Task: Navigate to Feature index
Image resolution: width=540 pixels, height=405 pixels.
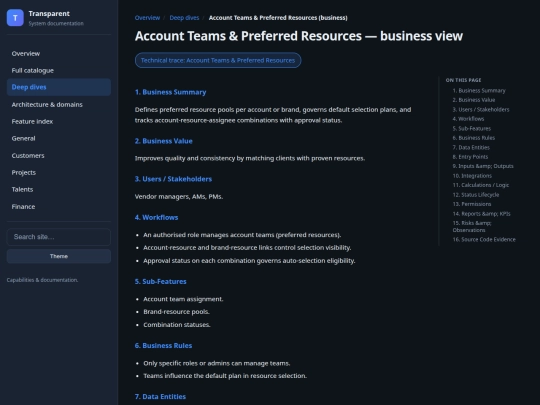Action: coord(59,122)
